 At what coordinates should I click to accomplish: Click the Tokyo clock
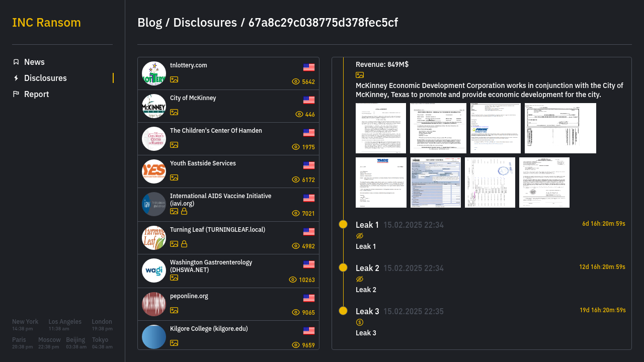[x=102, y=343]
